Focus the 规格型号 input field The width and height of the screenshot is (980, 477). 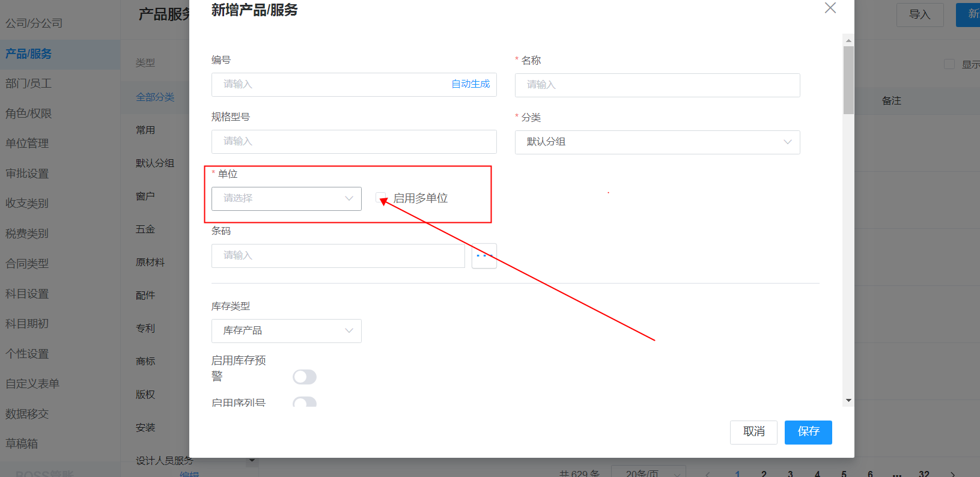coord(354,142)
